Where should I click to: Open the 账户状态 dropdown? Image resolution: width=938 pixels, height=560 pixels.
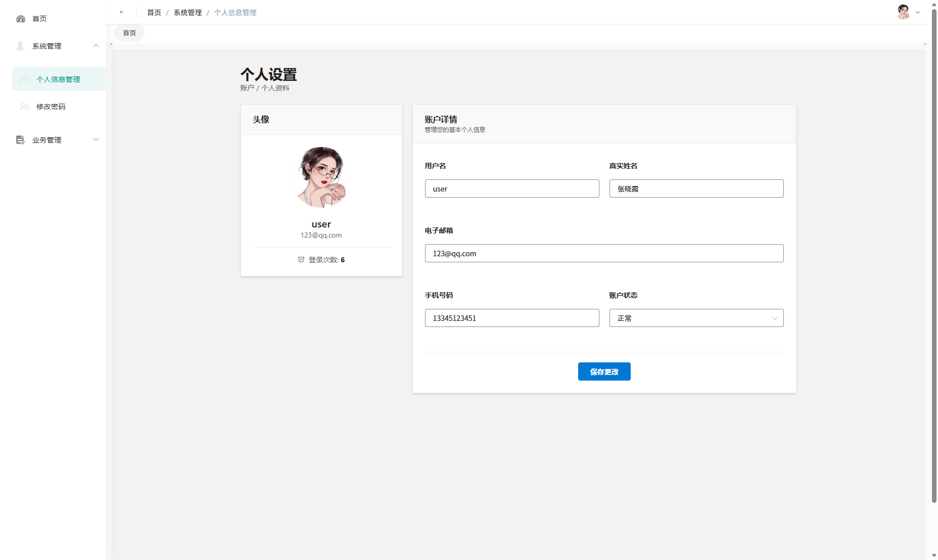pos(696,318)
